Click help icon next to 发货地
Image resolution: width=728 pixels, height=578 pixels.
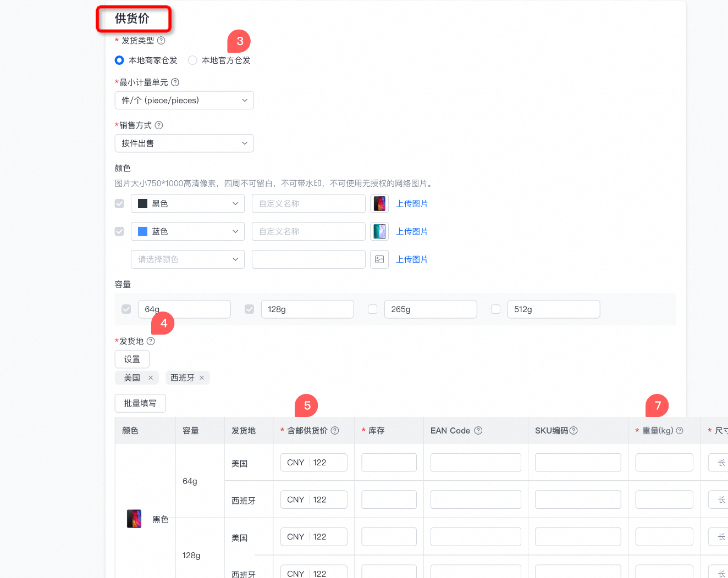151,341
